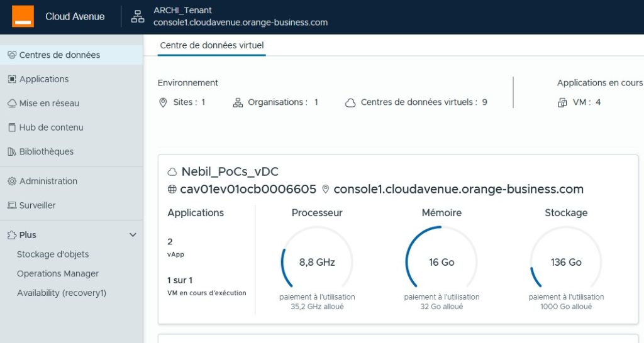Click the Bibliothèques books icon
Screen dimensions: 644x343
(x=11, y=151)
